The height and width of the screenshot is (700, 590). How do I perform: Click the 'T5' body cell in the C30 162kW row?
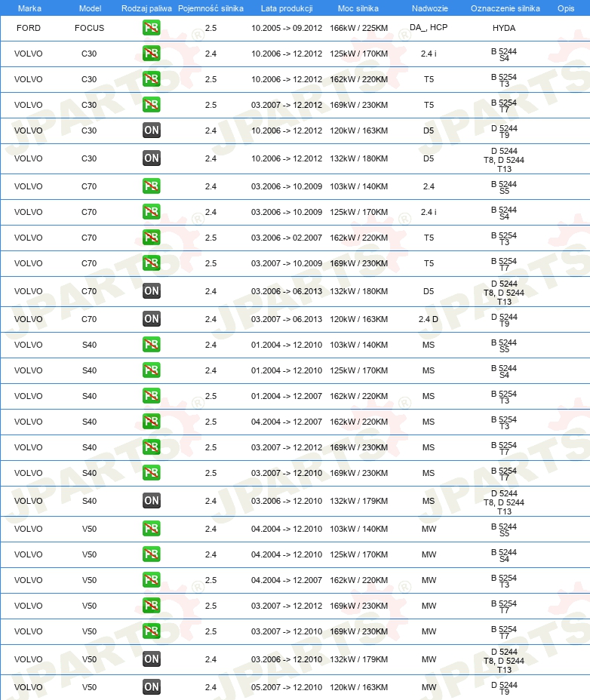coord(429,79)
